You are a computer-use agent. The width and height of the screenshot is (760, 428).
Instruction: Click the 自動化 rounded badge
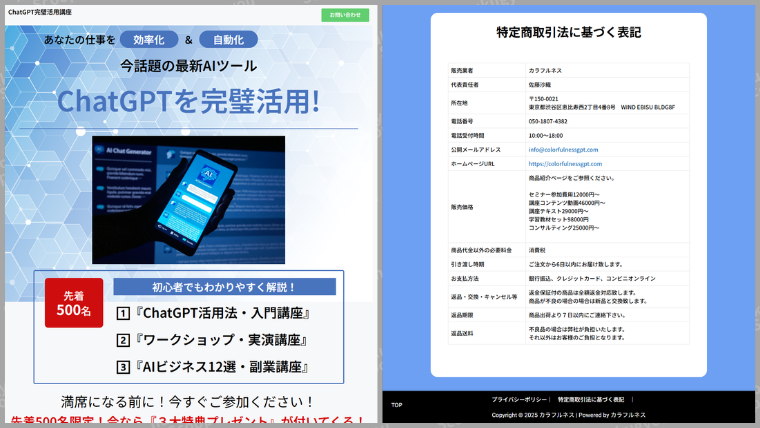pyautogui.click(x=228, y=40)
